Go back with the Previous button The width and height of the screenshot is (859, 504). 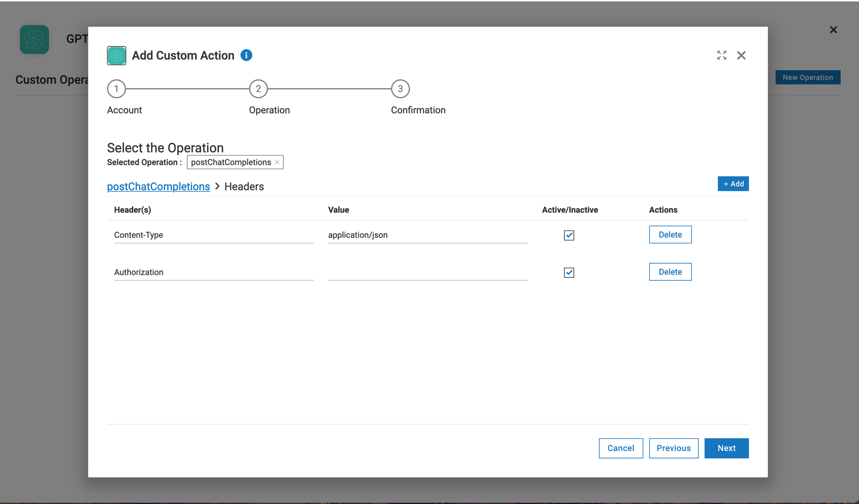click(673, 448)
